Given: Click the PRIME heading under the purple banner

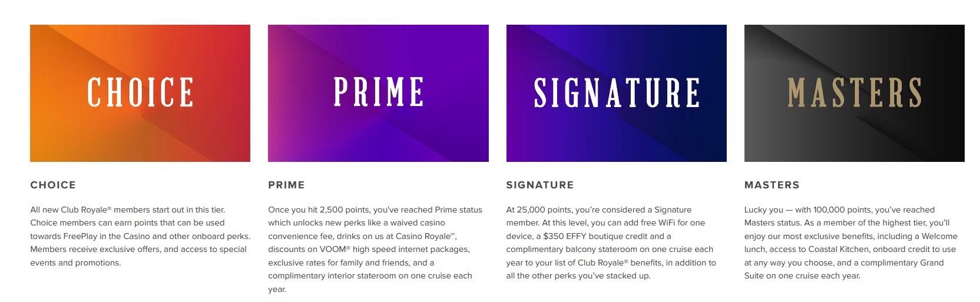Looking at the screenshot, I should [x=286, y=185].
